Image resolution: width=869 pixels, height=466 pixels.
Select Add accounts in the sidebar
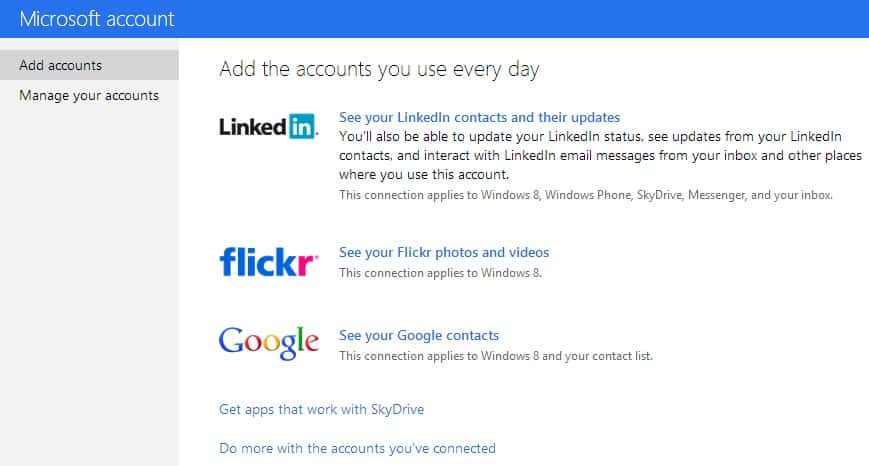[61, 66]
